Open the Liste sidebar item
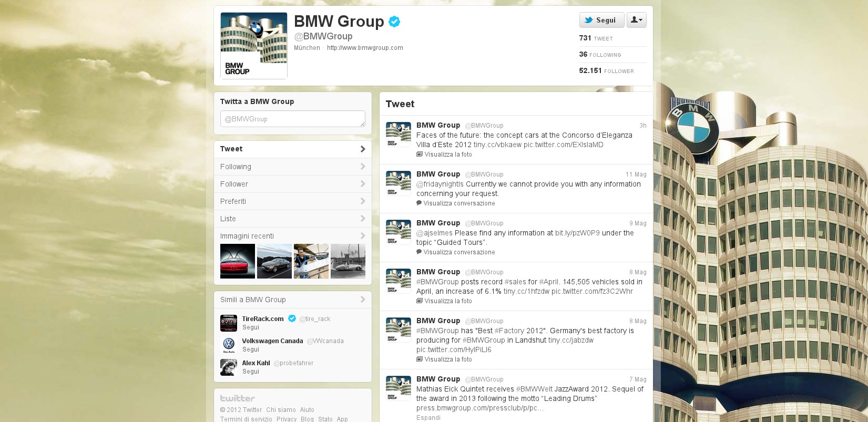This screenshot has width=868, height=422. point(292,219)
